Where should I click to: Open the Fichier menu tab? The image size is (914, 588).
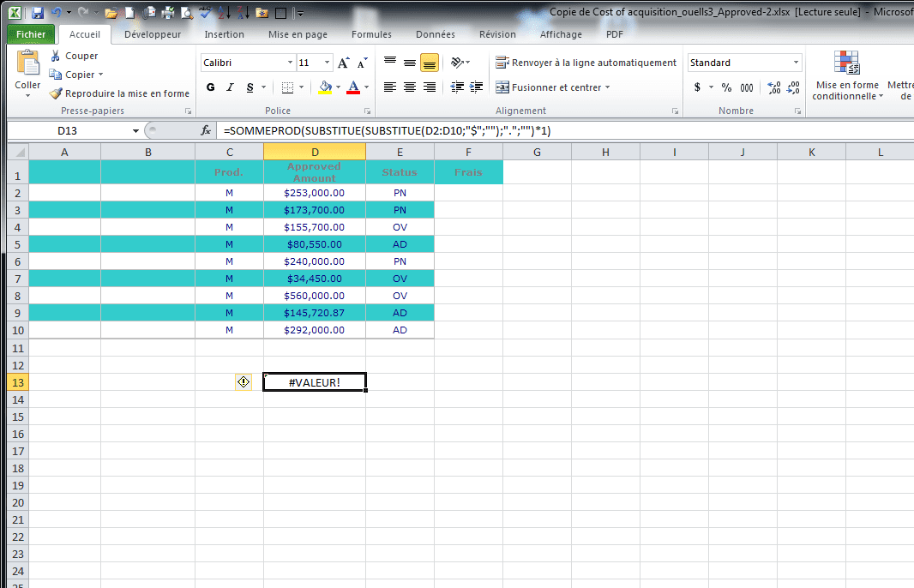click(31, 34)
